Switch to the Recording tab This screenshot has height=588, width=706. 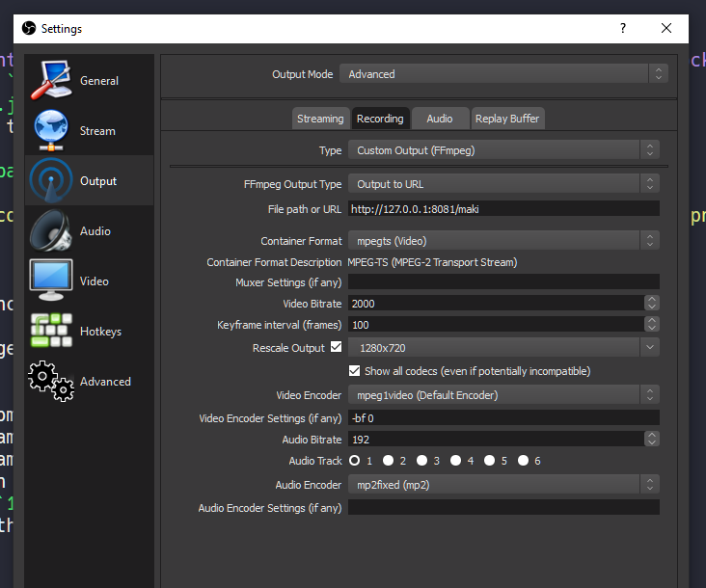tap(380, 119)
